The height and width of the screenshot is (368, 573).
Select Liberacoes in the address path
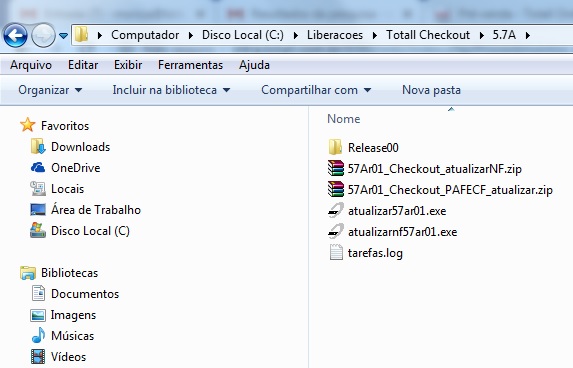point(335,35)
